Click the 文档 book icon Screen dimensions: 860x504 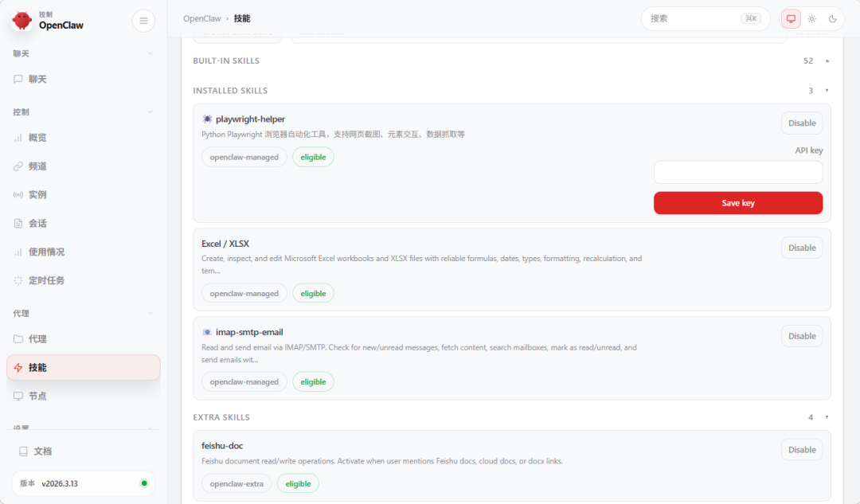tap(23, 451)
